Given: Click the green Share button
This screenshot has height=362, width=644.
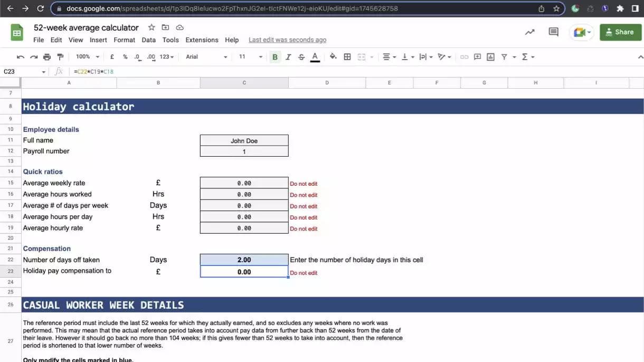Looking at the screenshot, I should [620, 32].
